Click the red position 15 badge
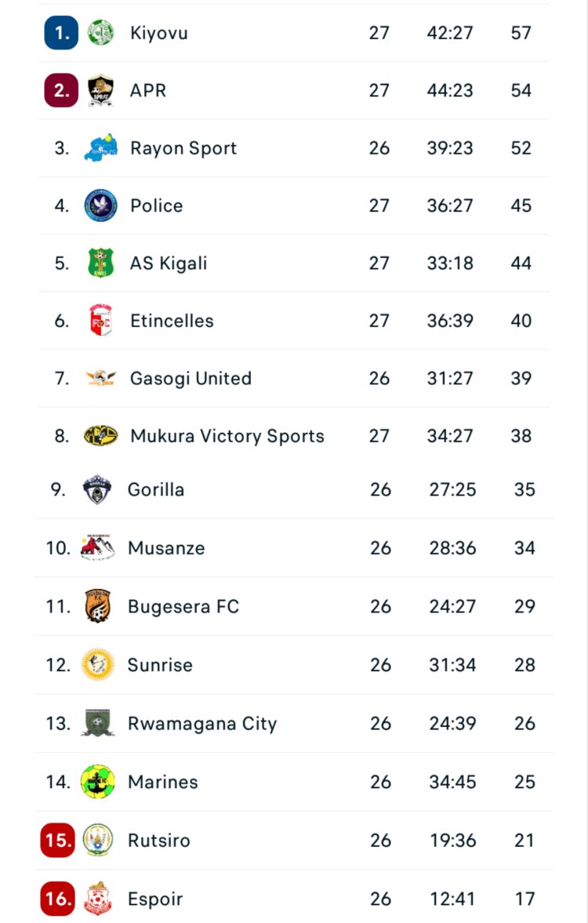Image resolution: width=588 pixels, height=923 pixels. [57, 840]
